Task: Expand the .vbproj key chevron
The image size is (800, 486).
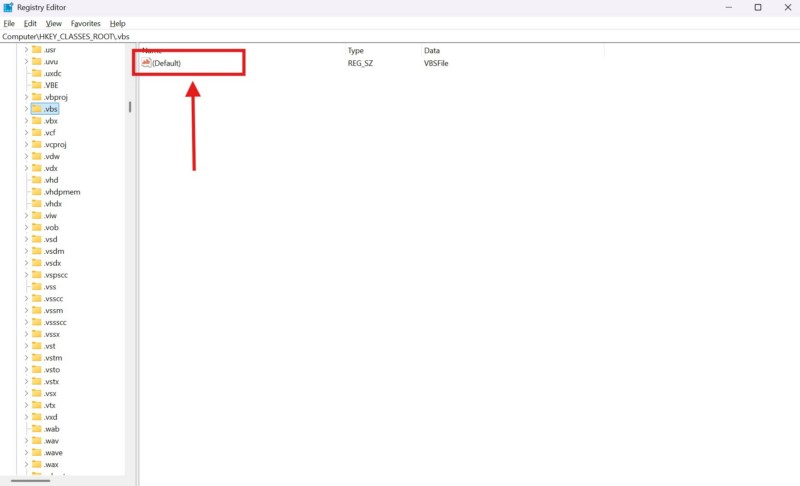Action: [26, 97]
